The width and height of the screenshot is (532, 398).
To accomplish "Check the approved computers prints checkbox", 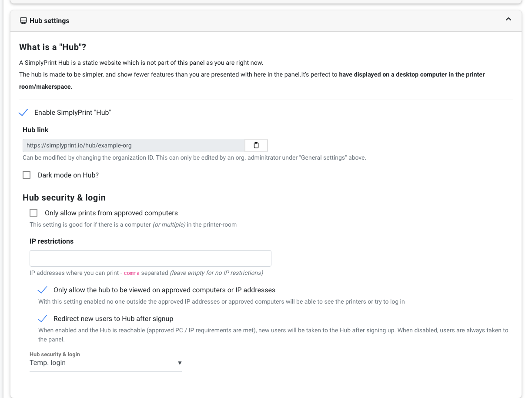I will tap(33, 213).
